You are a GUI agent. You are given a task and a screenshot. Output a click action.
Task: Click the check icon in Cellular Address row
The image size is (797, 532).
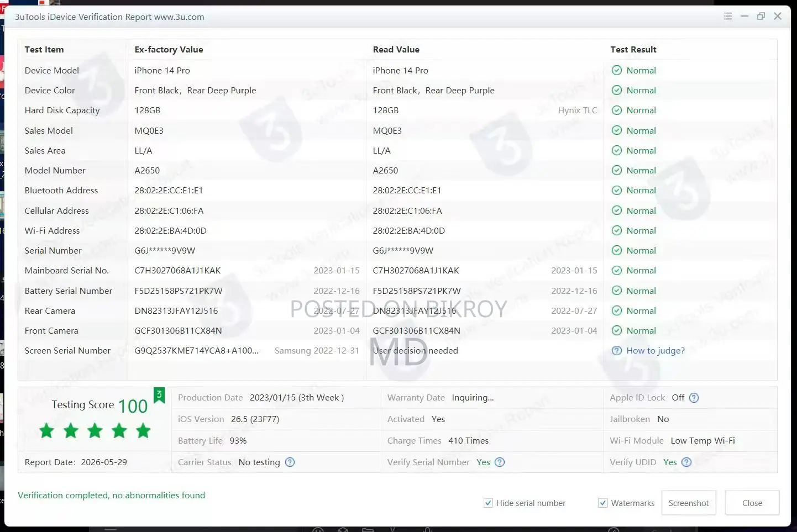point(617,210)
